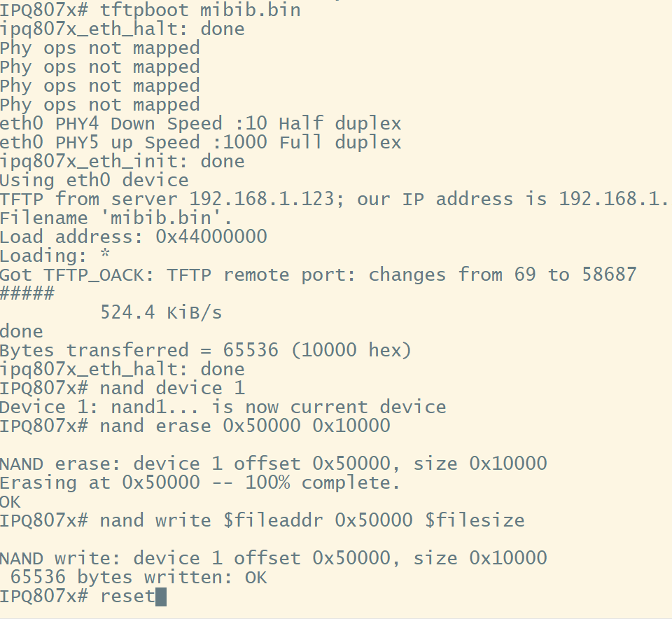Click the '524.4 KiB/s' transfer rate text
Screen dimensions: 672x619
(161, 312)
